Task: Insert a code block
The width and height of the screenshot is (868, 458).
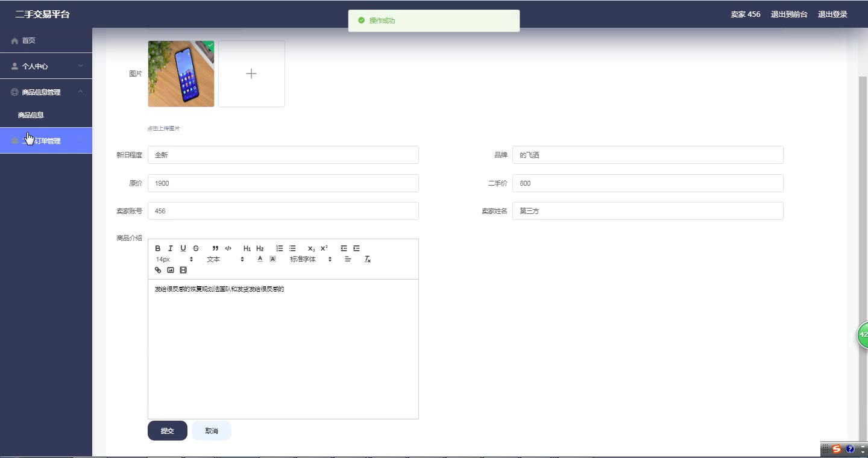Action: tap(228, 248)
